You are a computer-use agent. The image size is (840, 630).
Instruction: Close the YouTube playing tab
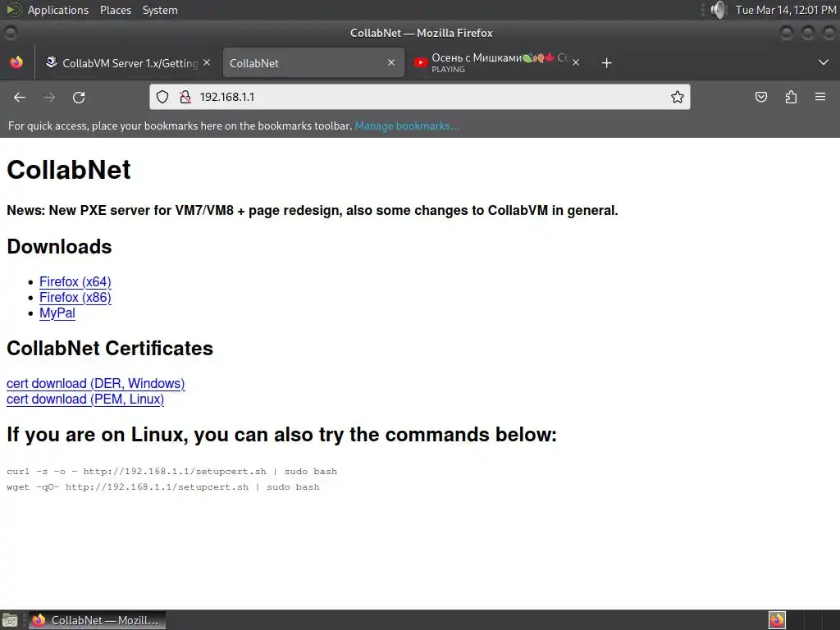pos(575,62)
